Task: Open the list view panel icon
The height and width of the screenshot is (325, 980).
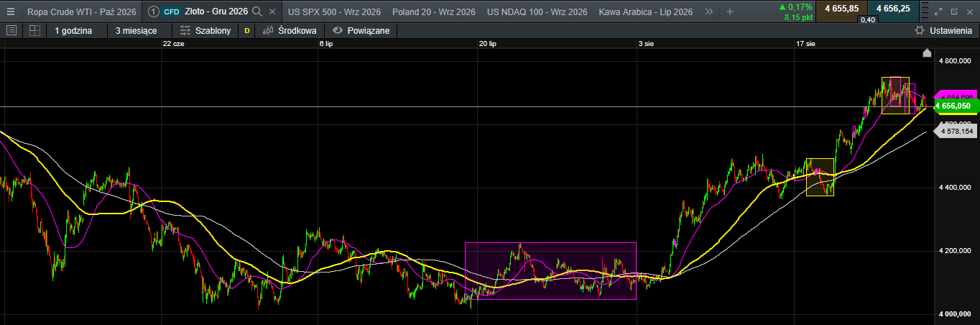Action: click(x=11, y=30)
